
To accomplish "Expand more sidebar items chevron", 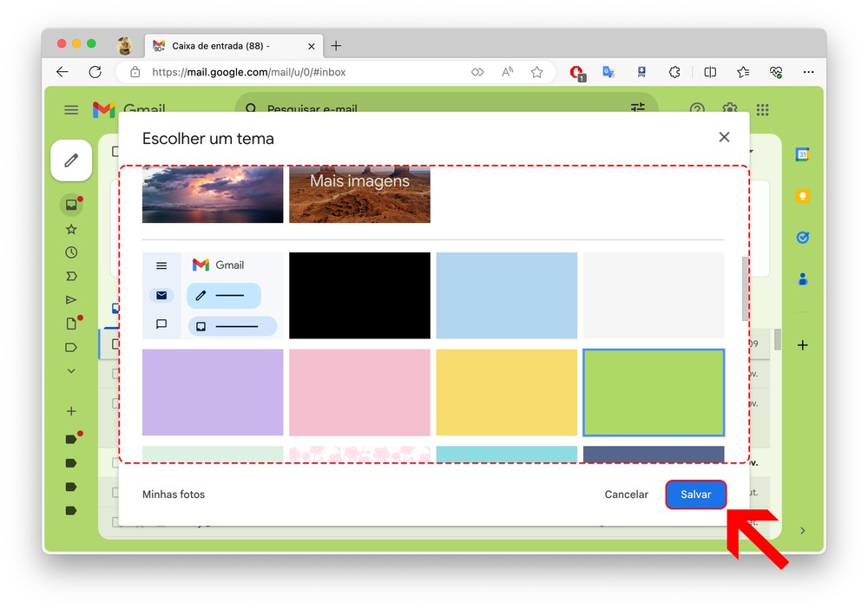I will [x=71, y=371].
